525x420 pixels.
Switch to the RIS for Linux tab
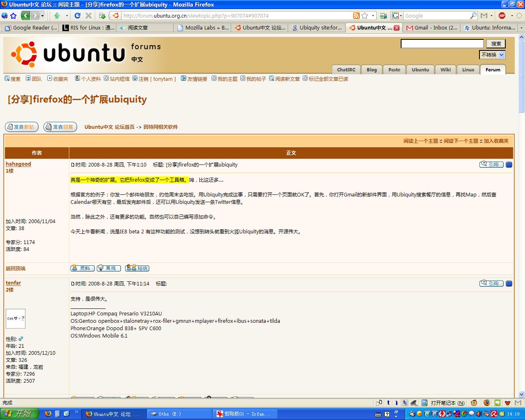point(88,27)
